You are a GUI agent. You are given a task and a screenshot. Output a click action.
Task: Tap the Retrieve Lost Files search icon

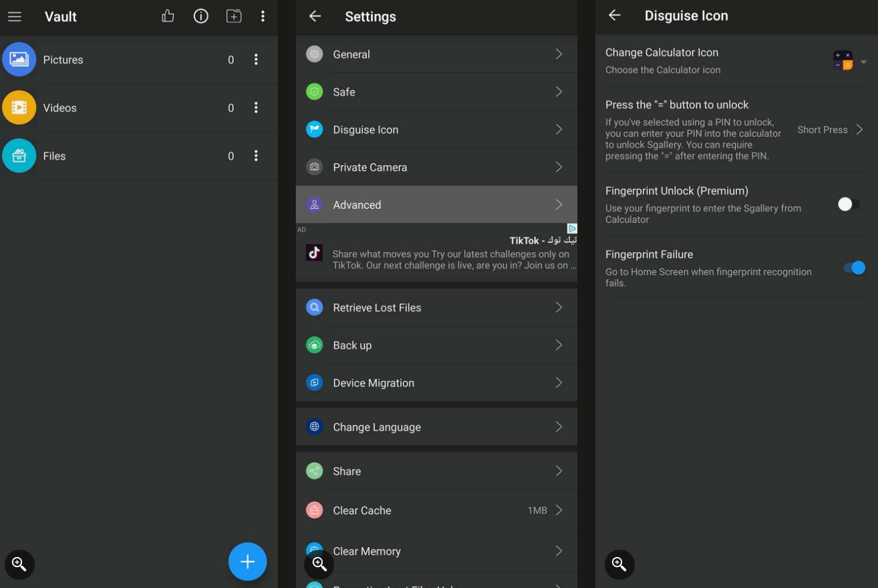tap(314, 307)
